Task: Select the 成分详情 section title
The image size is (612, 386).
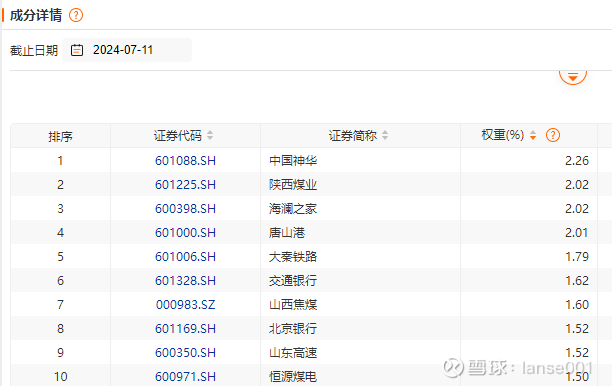Action: pos(36,15)
